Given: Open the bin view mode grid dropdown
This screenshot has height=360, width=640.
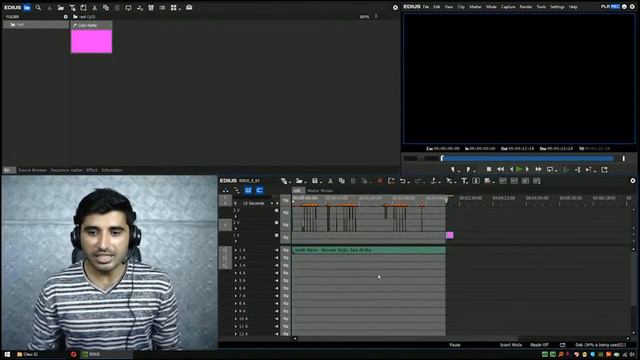Looking at the screenshot, I should [176, 7].
